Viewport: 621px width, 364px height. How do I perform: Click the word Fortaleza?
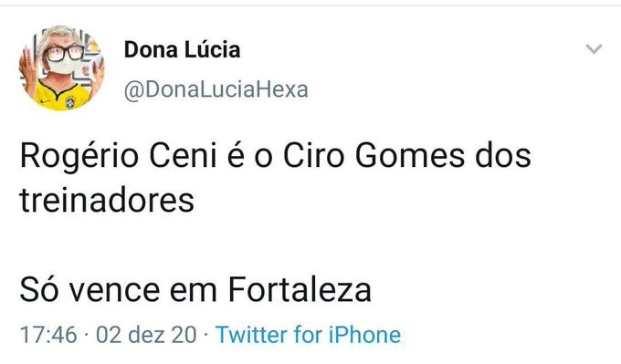[x=300, y=289]
